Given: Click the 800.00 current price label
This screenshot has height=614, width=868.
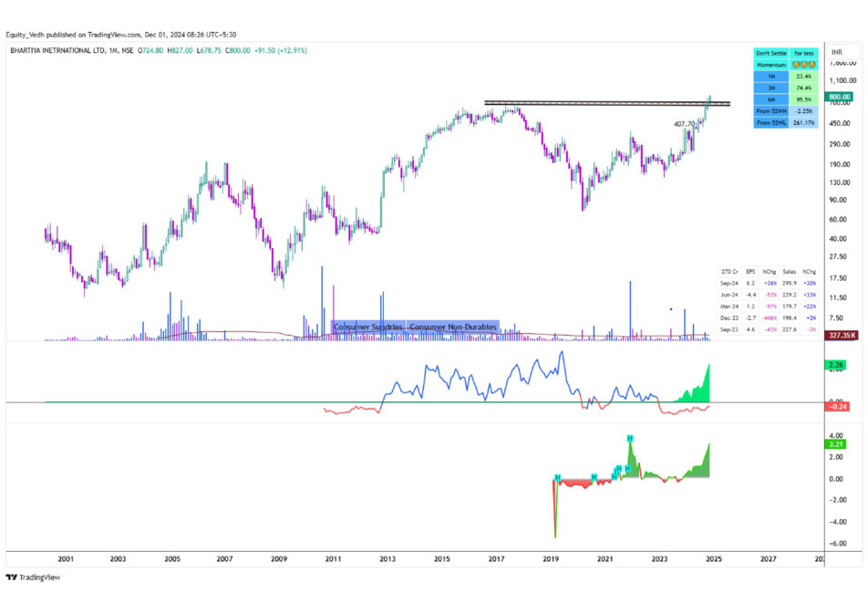Looking at the screenshot, I should (840, 97).
